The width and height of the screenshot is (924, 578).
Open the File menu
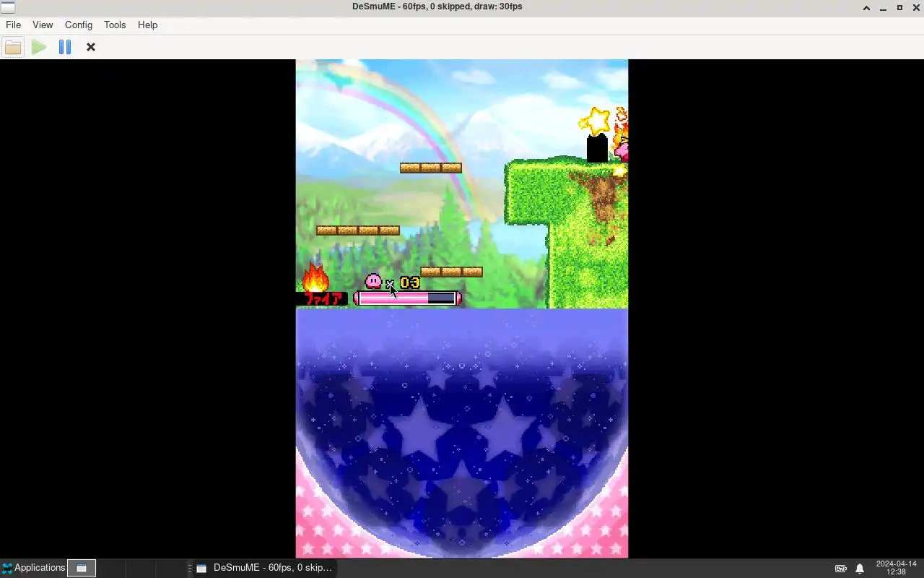(13, 25)
